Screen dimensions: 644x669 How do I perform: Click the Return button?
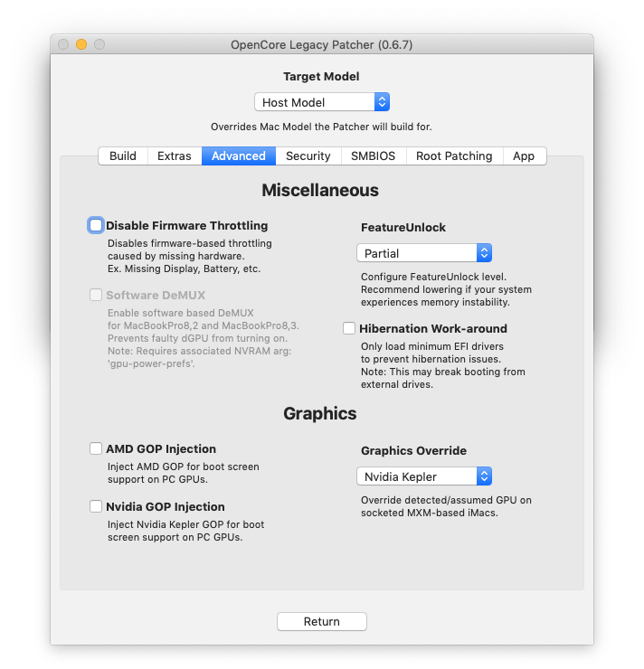(322, 621)
